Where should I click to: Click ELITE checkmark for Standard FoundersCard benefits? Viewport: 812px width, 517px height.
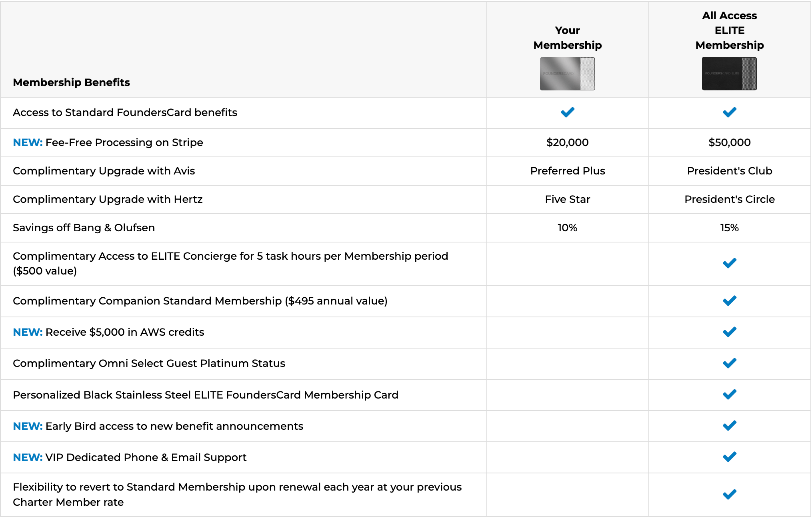(x=729, y=112)
